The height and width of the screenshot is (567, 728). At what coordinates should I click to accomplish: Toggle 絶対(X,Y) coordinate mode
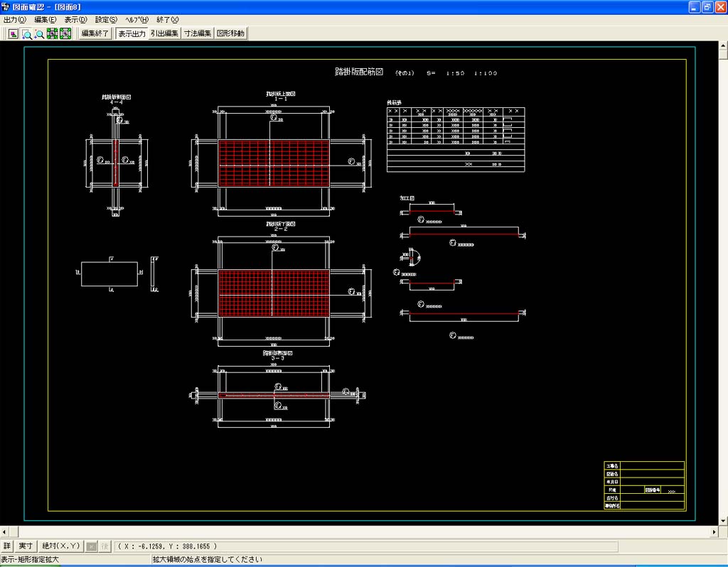pyautogui.click(x=60, y=546)
